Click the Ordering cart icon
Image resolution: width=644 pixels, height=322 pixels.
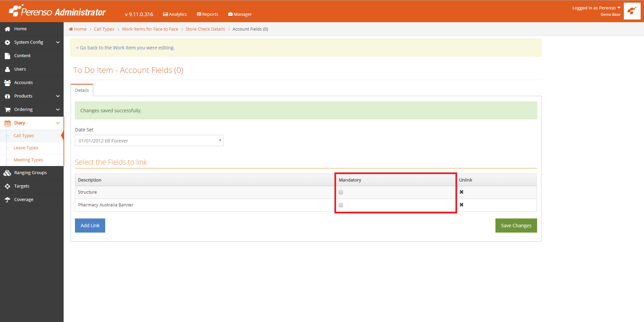click(7, 110)
